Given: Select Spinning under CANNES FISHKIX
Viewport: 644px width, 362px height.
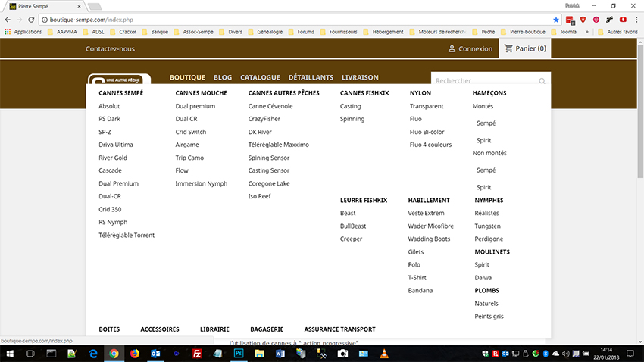Looking at the screenshot, I should point(352,119).
